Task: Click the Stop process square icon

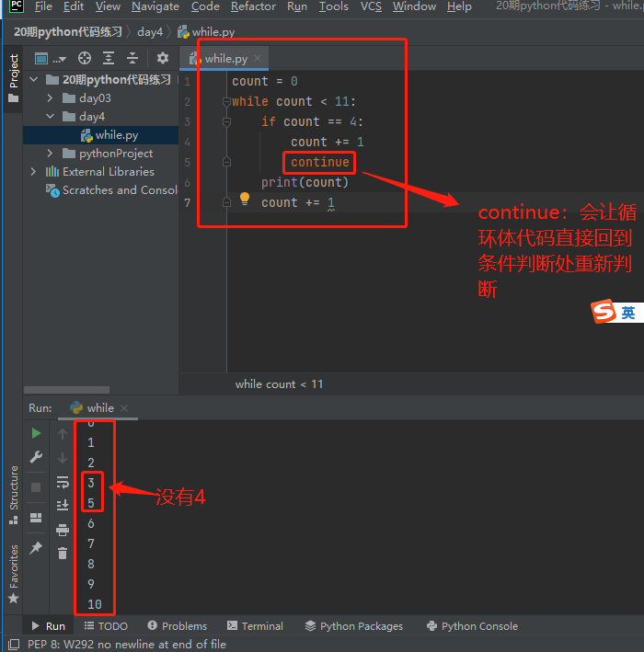Action: pos(36,487)
